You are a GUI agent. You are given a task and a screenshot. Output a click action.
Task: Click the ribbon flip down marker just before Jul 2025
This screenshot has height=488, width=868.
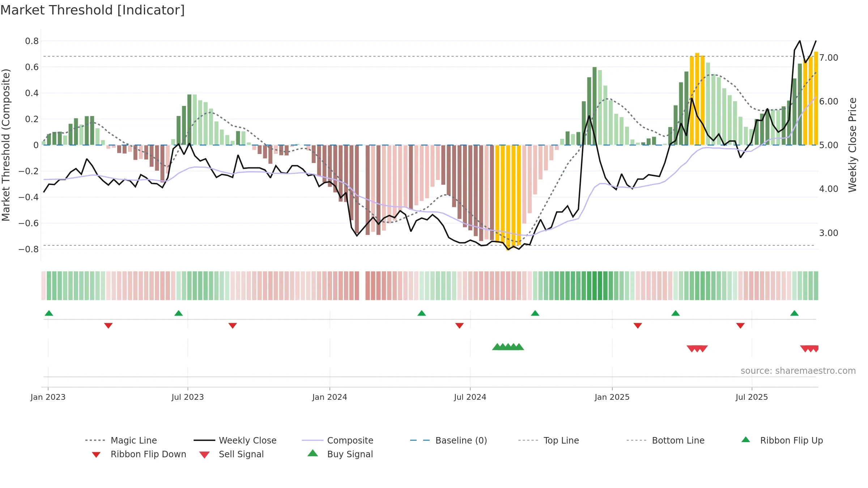tap(740, 326)
